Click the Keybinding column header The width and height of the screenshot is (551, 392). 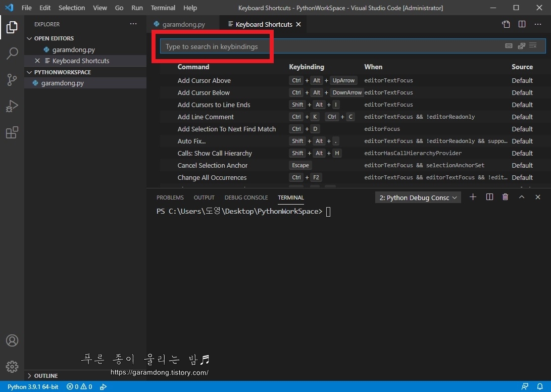pos(307,67)
